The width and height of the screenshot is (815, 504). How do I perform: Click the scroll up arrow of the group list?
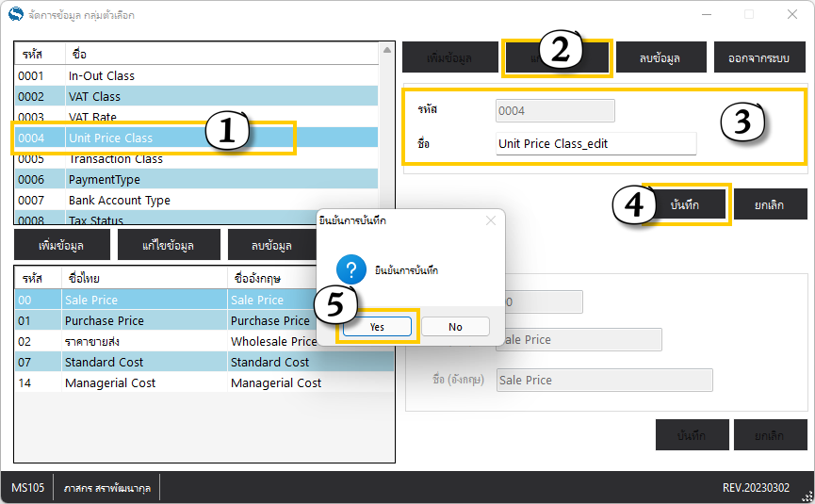tap(385, 49)
